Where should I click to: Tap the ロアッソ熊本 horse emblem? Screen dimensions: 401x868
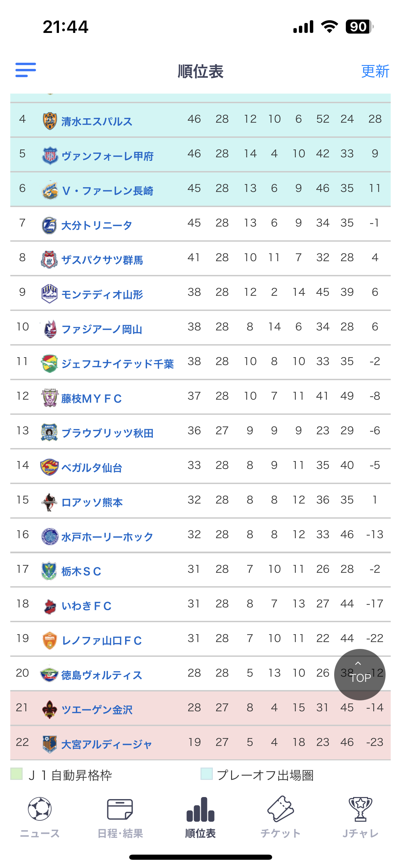[49, 502]
